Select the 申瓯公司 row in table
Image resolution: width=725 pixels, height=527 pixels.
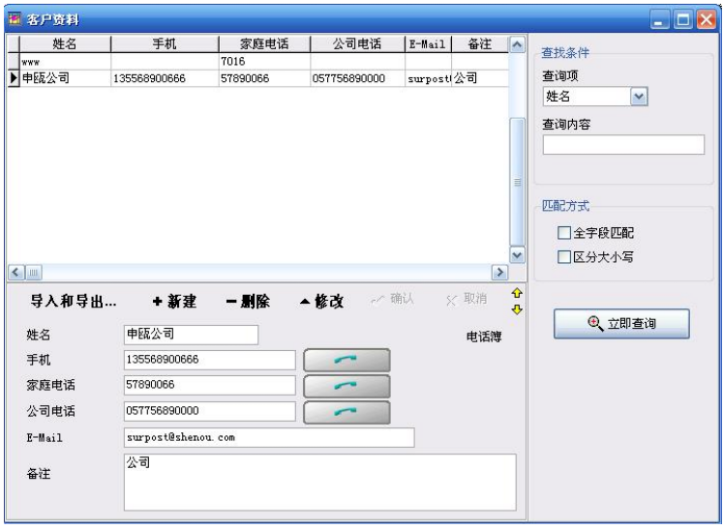[60, 78]
